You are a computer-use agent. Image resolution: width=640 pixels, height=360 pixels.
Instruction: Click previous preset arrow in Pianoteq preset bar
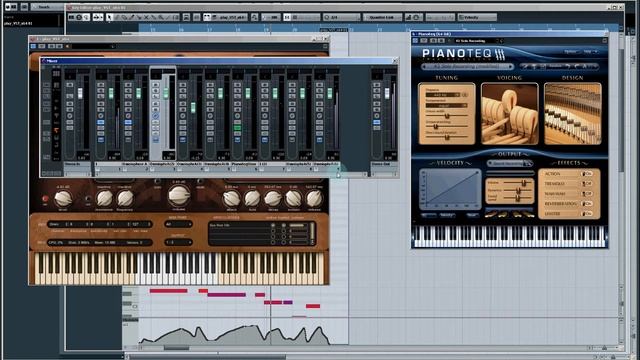click(x=425, y=66)
